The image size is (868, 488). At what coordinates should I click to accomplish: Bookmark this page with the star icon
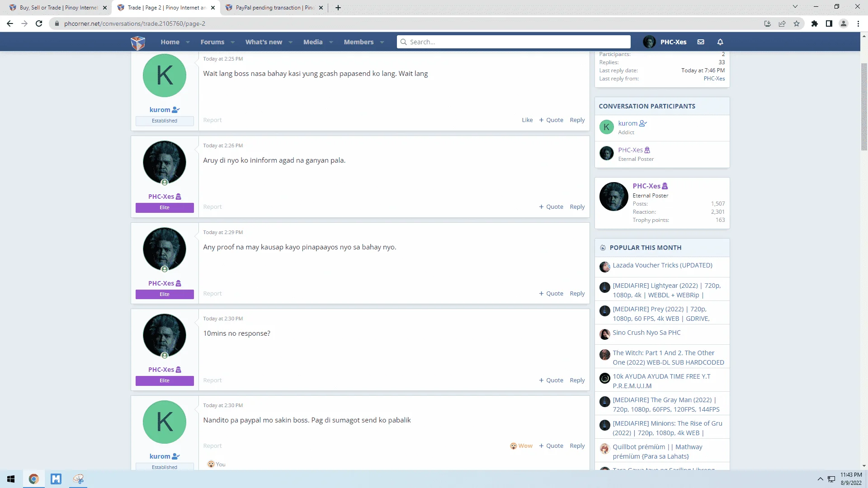tap(797, 23)
